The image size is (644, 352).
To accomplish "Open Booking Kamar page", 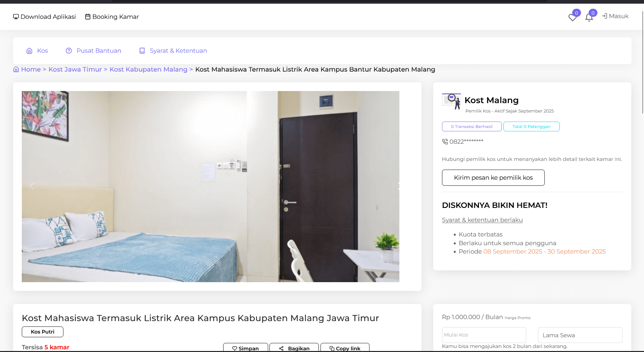I will [x=112, y=17].
